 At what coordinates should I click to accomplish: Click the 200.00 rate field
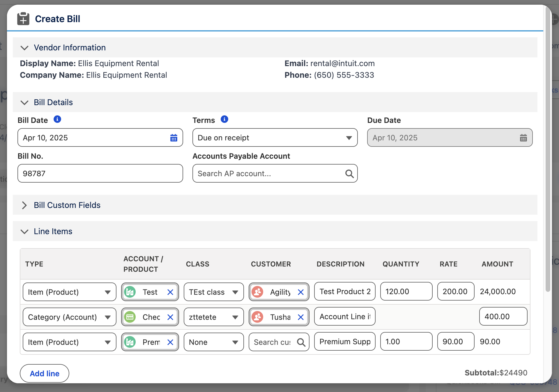pos(456,292)
